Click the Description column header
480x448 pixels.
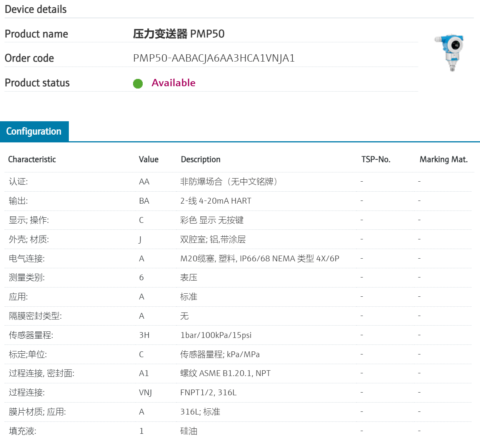[200, 159]
